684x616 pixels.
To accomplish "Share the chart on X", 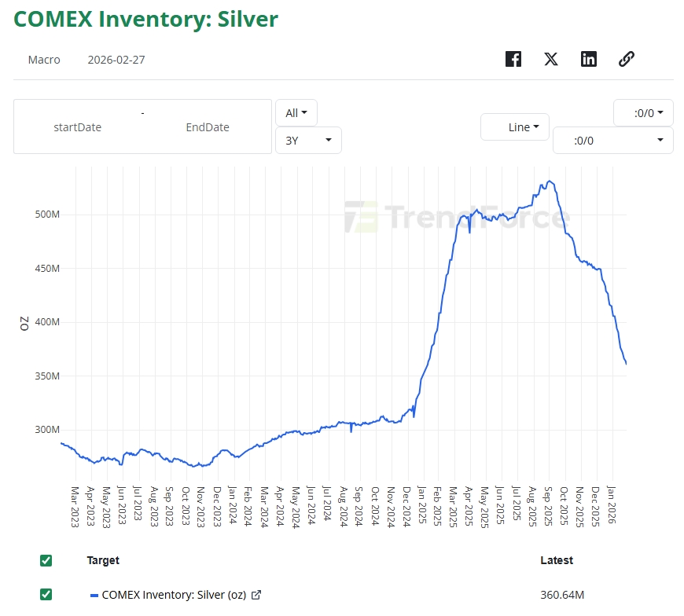I will 550,59.
